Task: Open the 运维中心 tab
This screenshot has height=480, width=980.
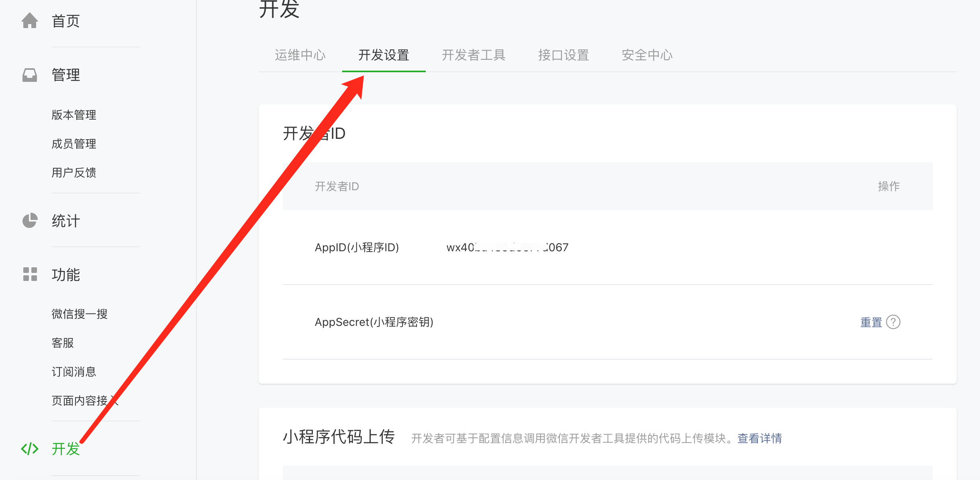Action: tap(300, 55)
